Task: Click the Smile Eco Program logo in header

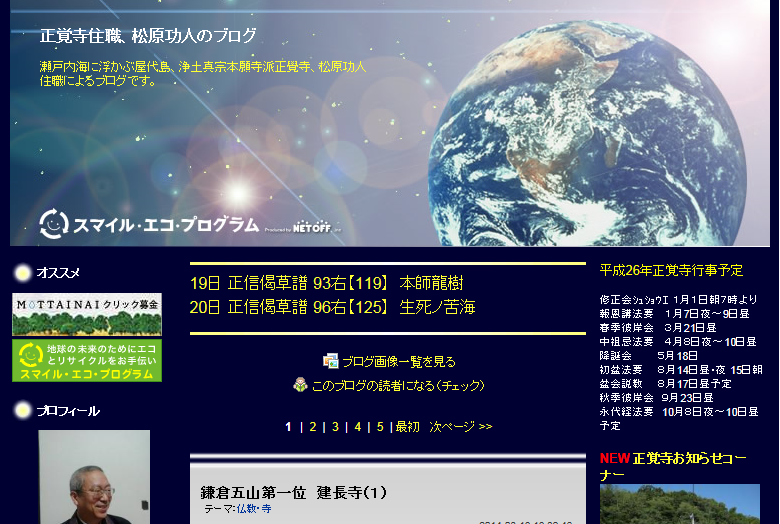Action: pos(149,224)
